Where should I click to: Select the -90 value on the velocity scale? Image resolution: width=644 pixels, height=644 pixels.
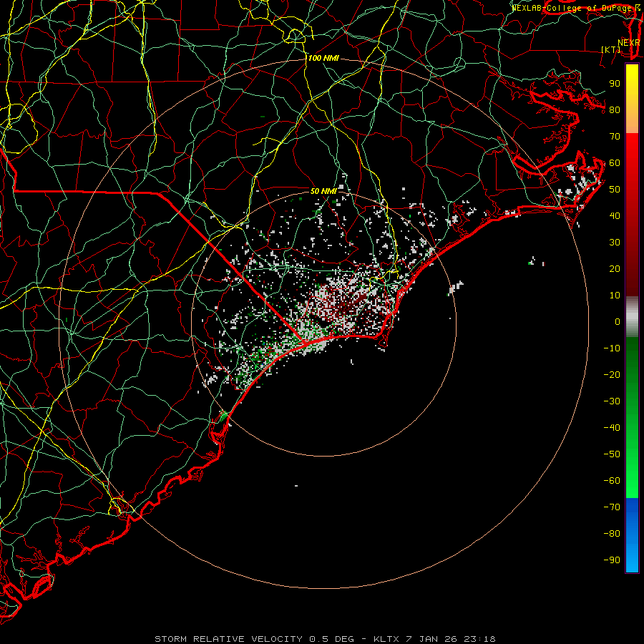pos(612,560)
